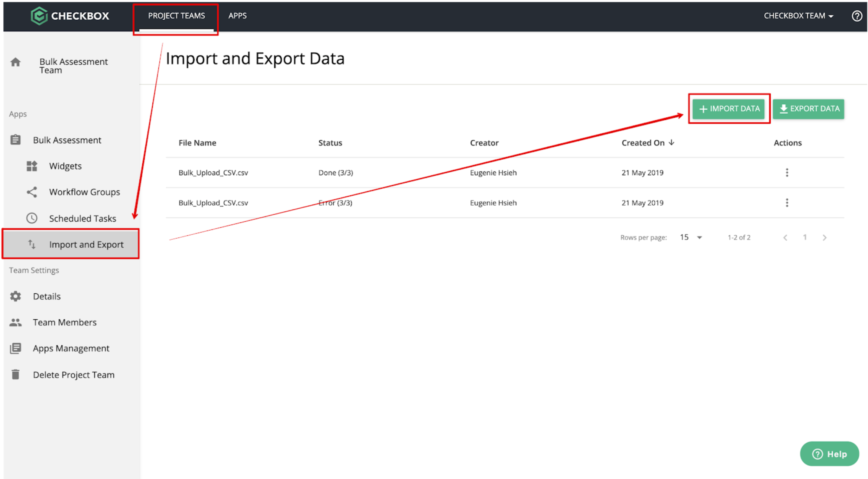Switch to the PROJECT TEAMS tab
868x479 pixels.
(176, 16)
